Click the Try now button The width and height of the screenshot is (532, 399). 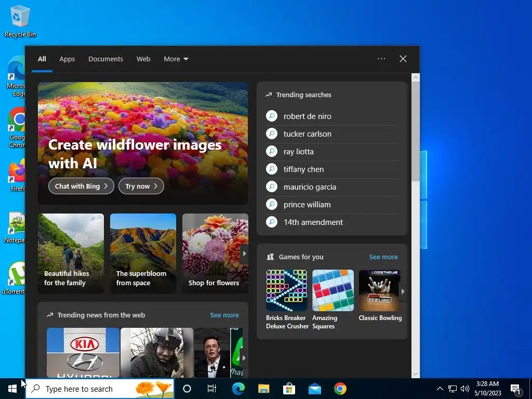141,186
